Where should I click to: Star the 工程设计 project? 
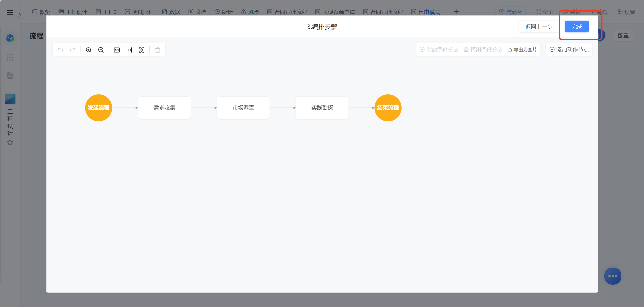pos(10,143)
